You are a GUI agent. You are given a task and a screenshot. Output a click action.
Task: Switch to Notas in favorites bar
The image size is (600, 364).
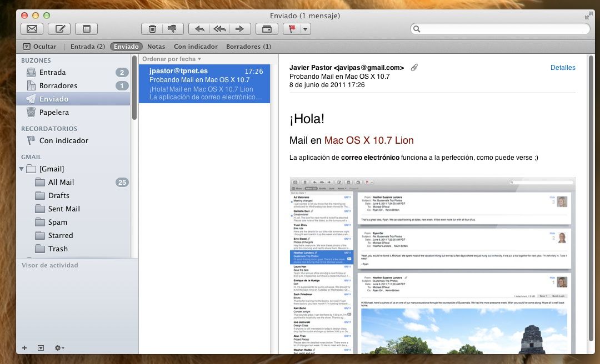tap(156, 47)
